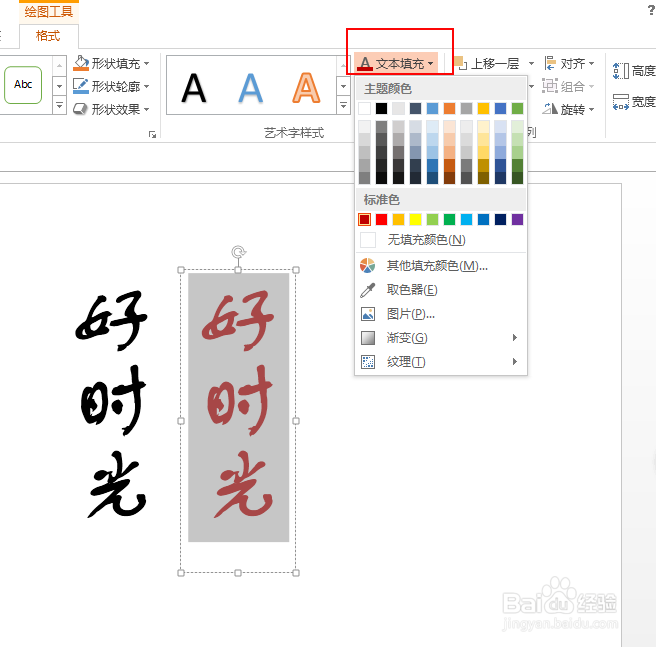Screen dimensions: 656x647
Task: Expand the Shape Effects (形状效果) dropdown arrow
Action: coord(146,110)
